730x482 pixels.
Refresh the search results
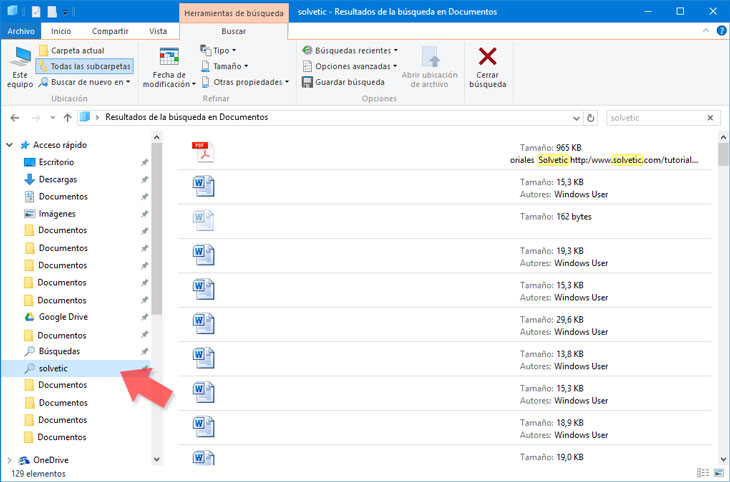590,118
